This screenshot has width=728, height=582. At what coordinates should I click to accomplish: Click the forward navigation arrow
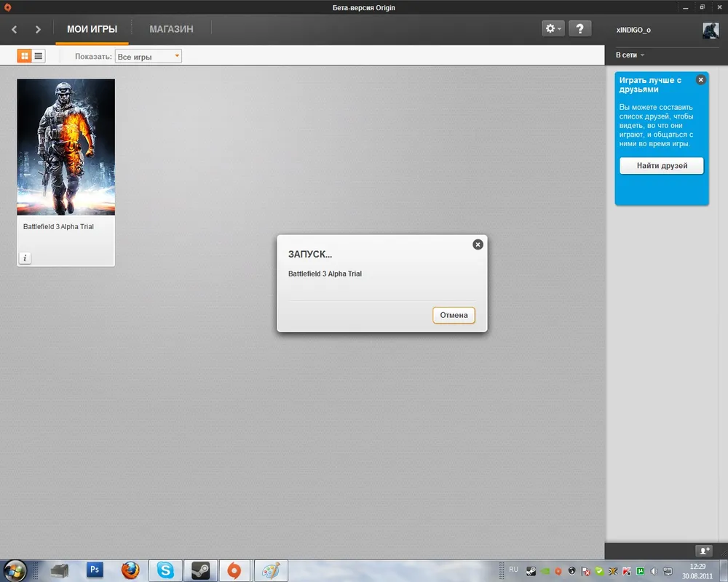point(38,29)
